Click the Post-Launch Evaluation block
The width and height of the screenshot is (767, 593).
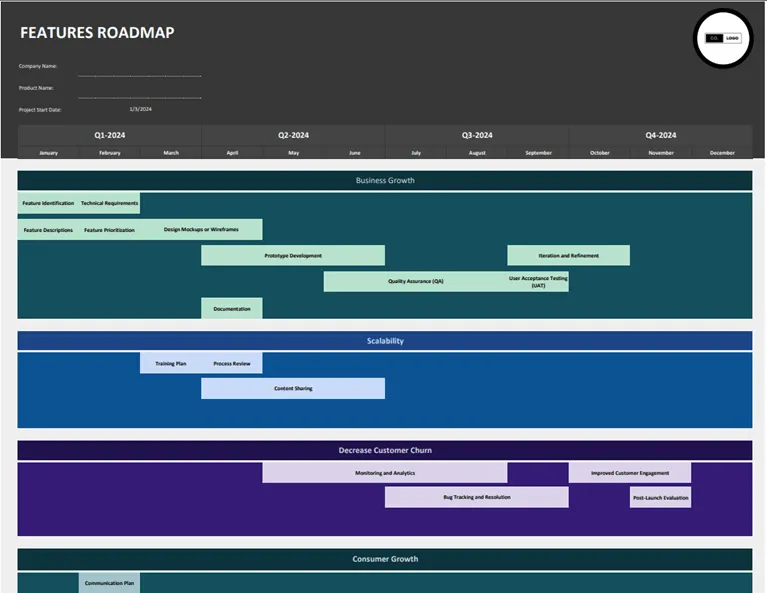(x=660, y=497)
